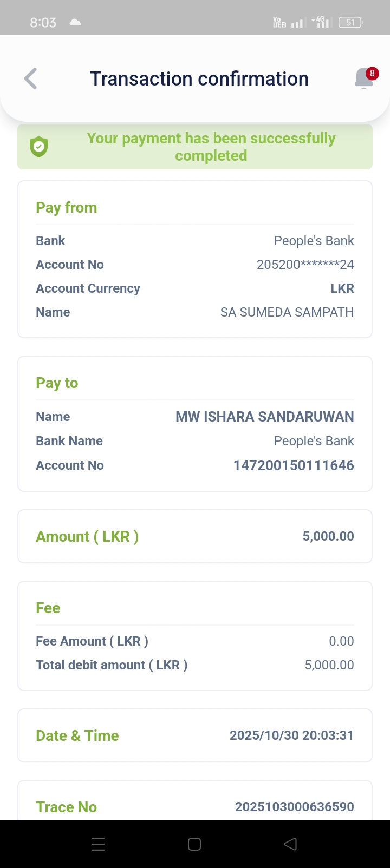Tap the Date & Time value

click(x=291, y=735)
